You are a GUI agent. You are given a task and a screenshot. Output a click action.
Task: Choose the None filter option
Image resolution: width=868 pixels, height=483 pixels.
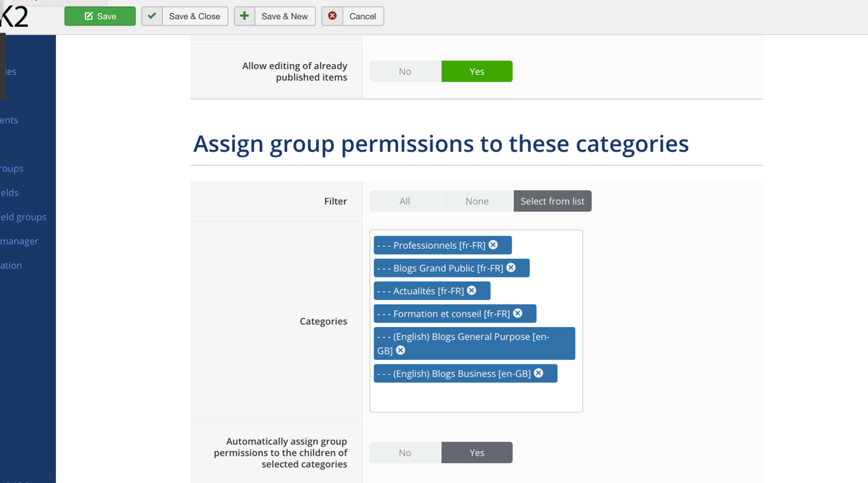(x=477, y=201)
